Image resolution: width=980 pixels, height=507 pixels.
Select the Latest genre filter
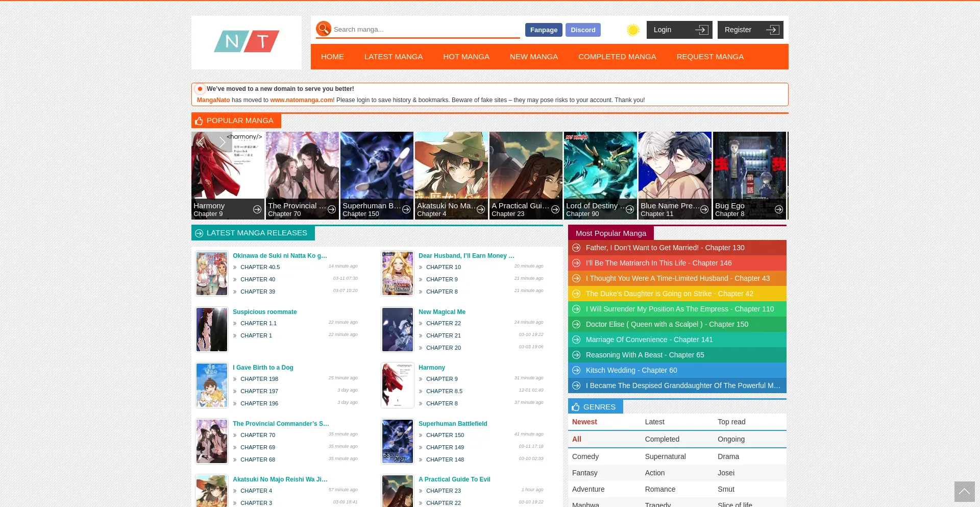click(654, 422)
